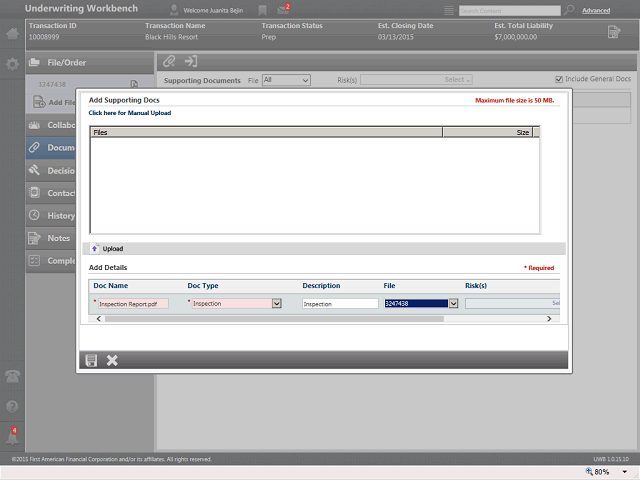
Task: Click the Search Content field
Action: click(509, 11)
